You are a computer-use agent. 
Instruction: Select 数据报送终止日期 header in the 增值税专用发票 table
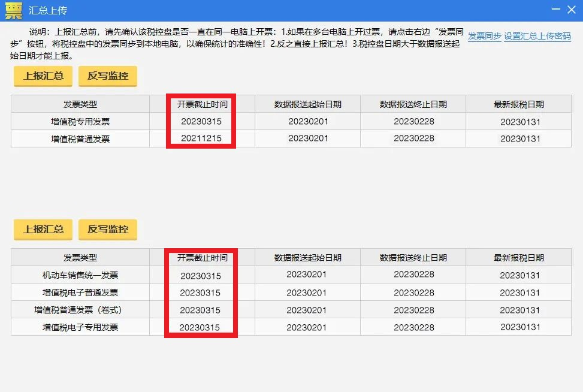[413, 104]
